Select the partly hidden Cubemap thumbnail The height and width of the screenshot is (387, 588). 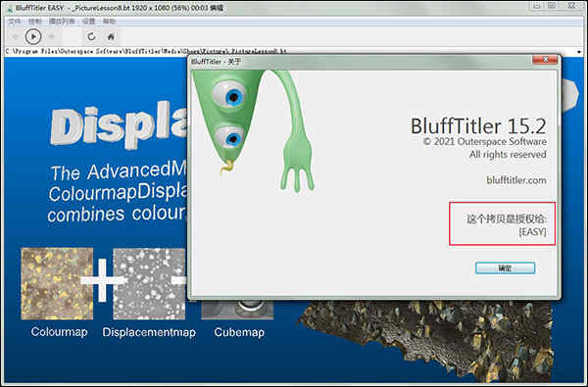pos(237,311)
